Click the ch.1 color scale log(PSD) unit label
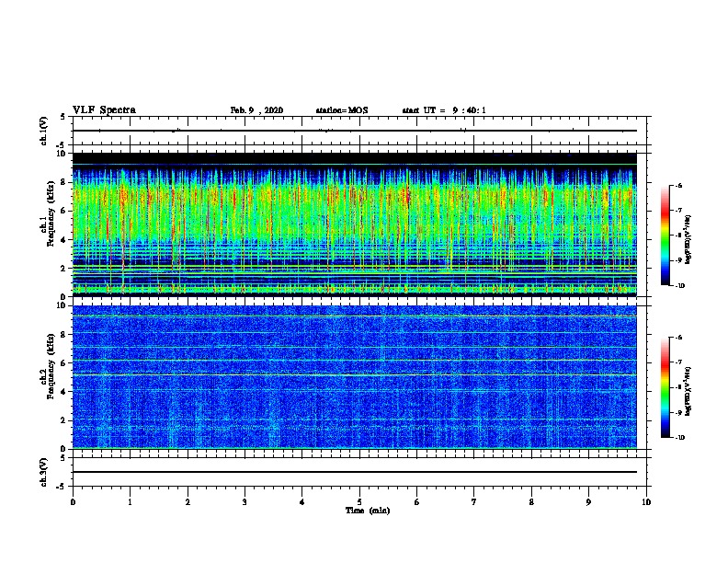The width and height of the screenshot is (728, 563). (x=688, y=239)
